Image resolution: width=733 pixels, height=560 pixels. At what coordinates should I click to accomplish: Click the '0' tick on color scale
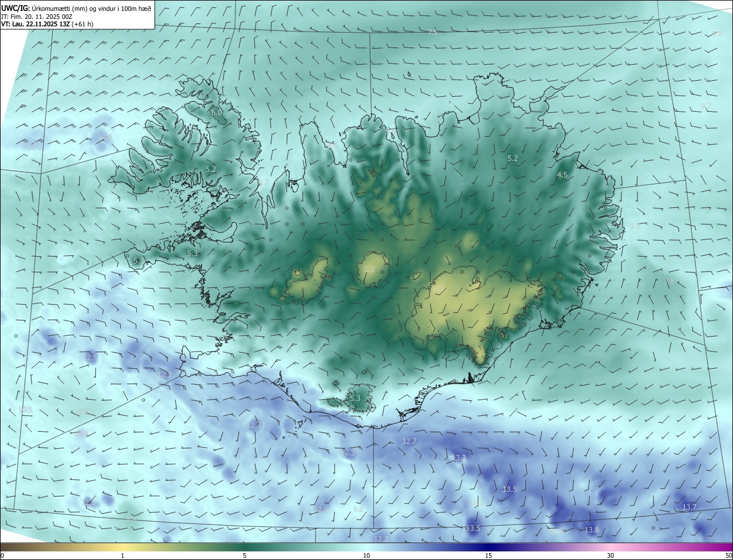point(2,555)
